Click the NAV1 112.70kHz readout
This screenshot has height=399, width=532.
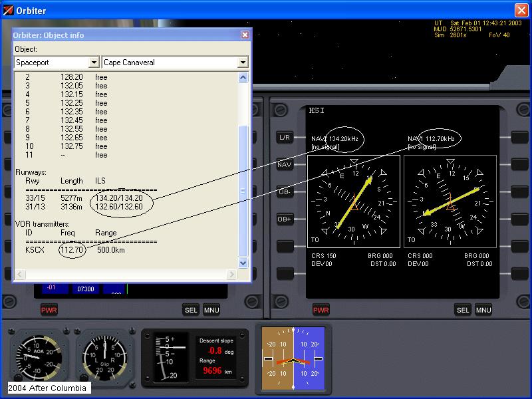tap(431, 139)
